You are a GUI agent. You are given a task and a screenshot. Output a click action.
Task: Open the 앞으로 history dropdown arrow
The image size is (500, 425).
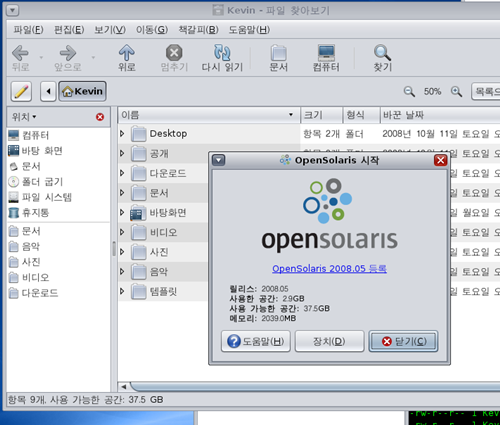93,58
